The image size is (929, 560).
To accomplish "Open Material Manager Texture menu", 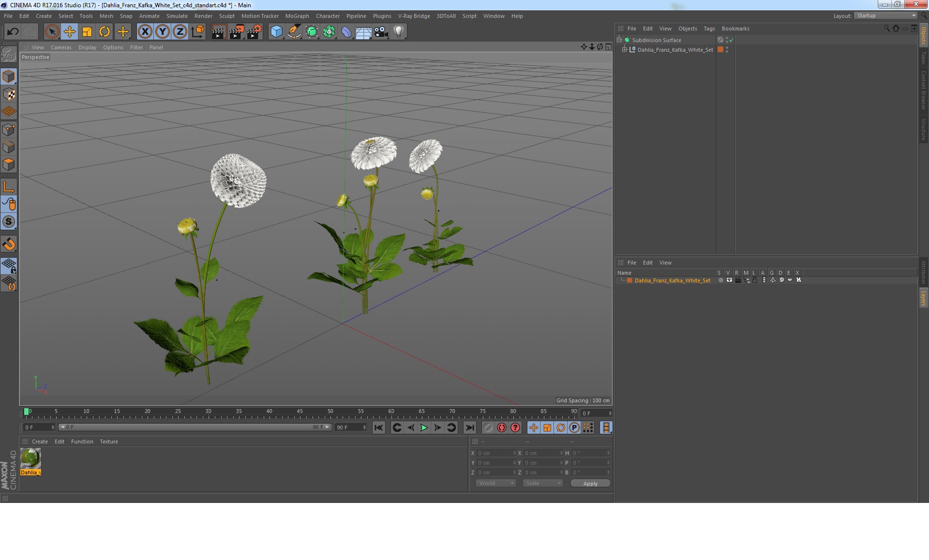I will (108, 442).
